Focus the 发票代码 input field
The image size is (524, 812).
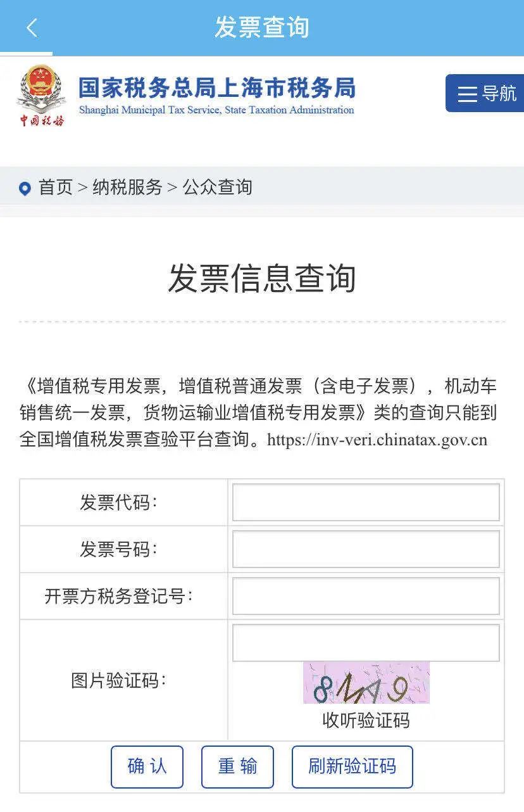coord(366,502)
